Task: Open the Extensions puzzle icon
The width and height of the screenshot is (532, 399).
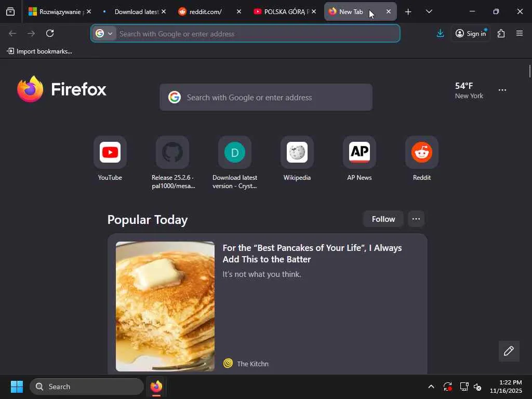Action: point(501,33)
